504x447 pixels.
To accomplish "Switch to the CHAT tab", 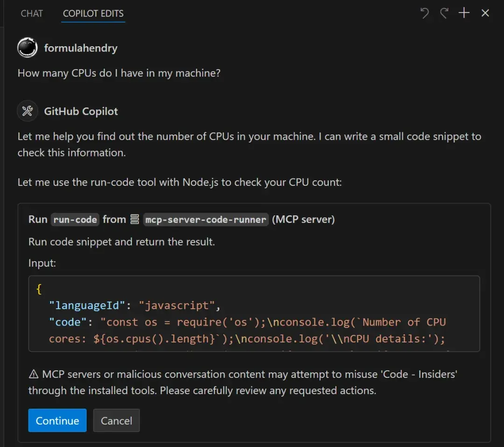I will tap(32, 14).
